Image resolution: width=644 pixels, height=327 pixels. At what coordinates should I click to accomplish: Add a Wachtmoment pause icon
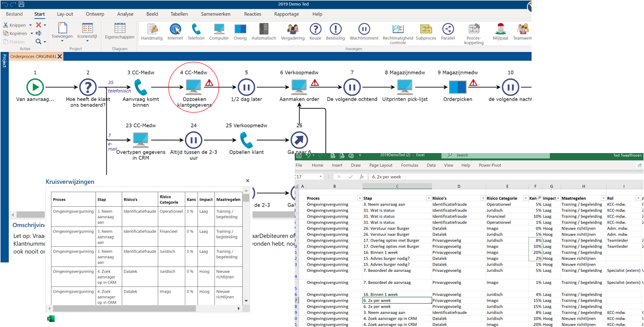click(x=364, y=31)
